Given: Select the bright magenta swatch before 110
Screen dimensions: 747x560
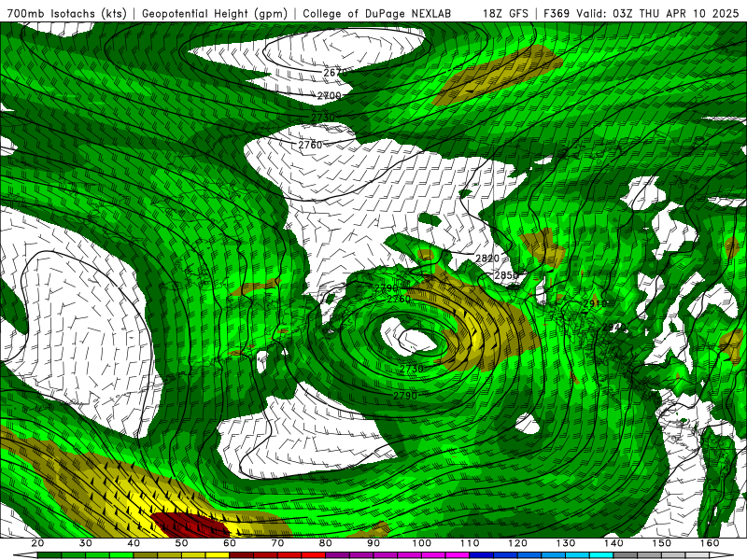Looking at the screenshot, I should tap(458, 555).
